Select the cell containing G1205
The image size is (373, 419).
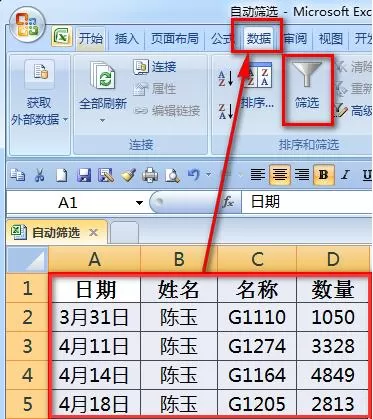pos(257,404)
